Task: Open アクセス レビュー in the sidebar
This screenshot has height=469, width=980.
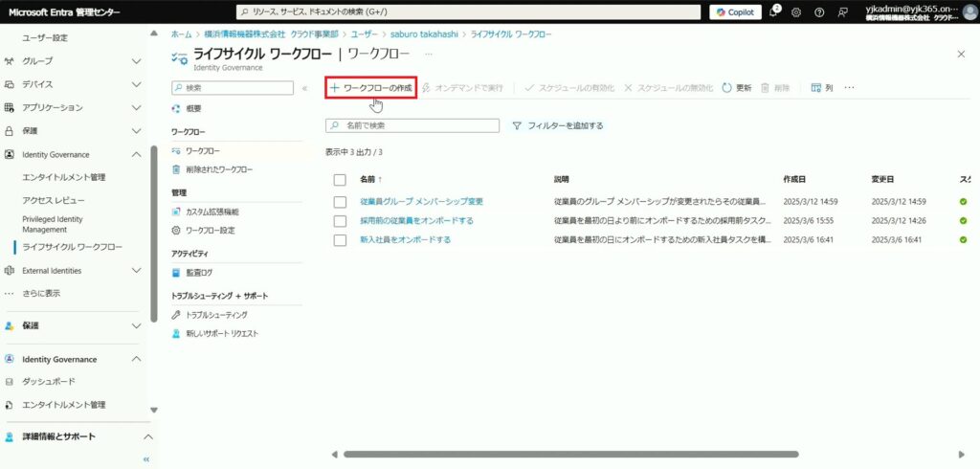Action: (54, 200)
